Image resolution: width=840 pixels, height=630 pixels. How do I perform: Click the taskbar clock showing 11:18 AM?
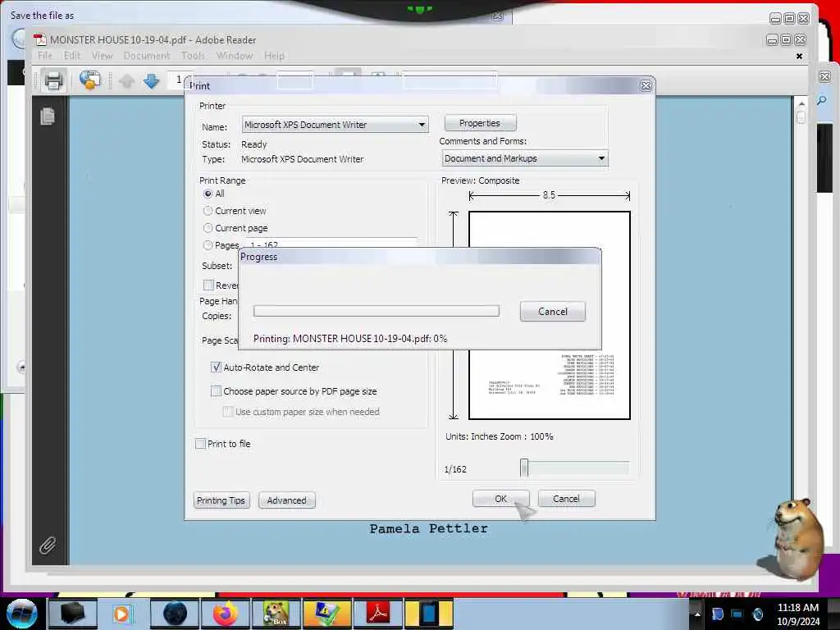[797, 608]
